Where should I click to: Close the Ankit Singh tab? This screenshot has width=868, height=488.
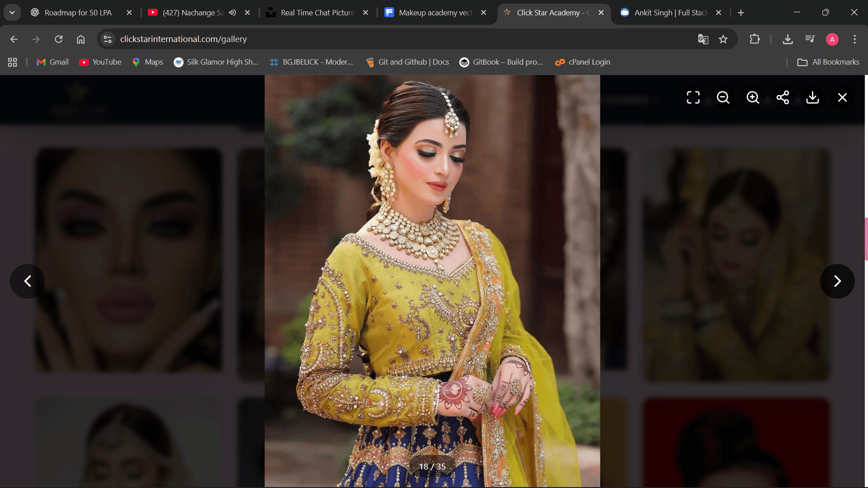[x=719, y=13]
